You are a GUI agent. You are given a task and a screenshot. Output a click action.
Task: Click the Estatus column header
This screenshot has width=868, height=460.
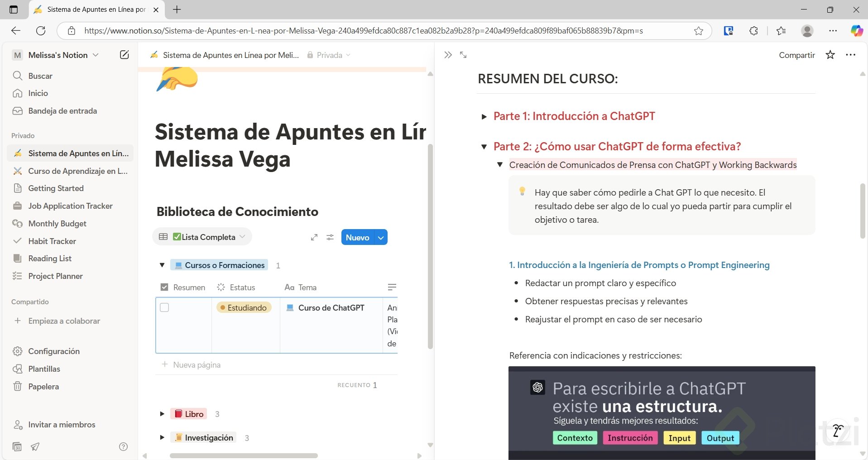236,287
